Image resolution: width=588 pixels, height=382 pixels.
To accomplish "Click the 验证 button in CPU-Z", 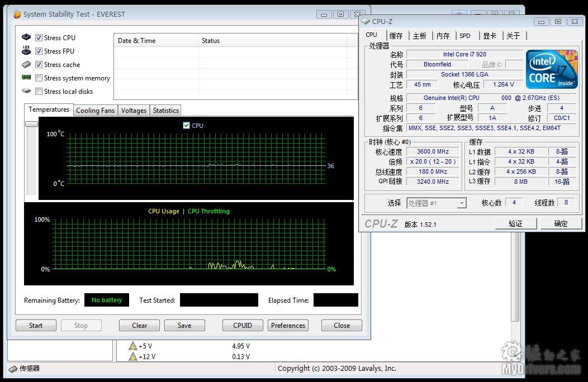I will [x=516, y=223].
